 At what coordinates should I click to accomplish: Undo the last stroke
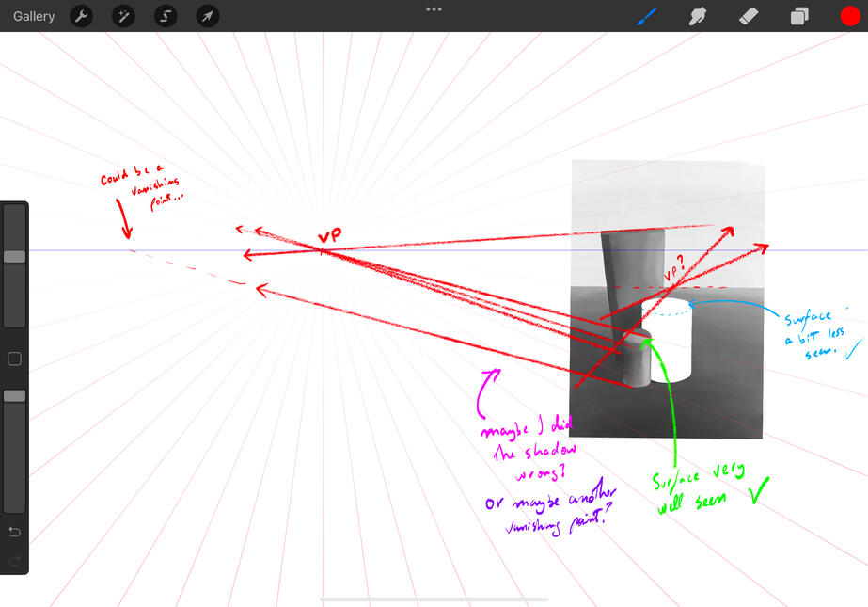14,533
